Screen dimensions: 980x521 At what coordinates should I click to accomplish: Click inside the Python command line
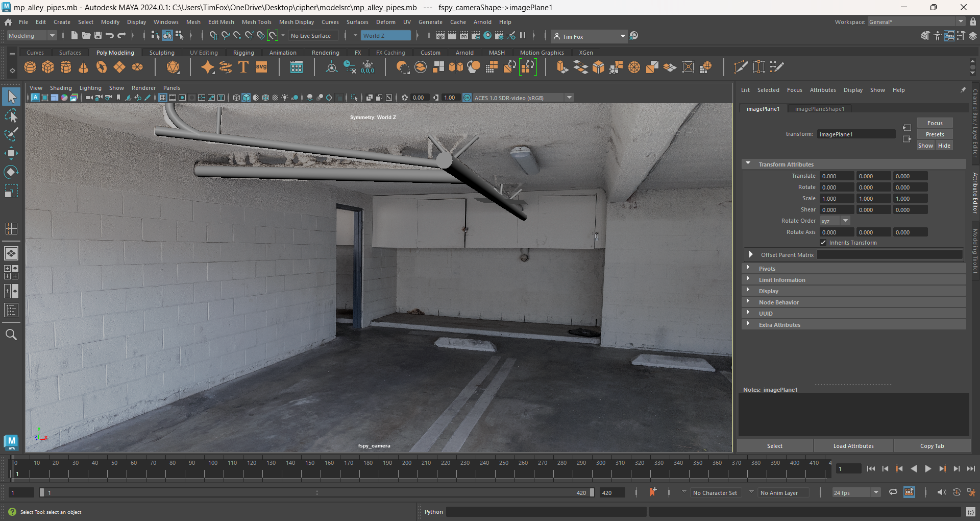coord(546,511)
